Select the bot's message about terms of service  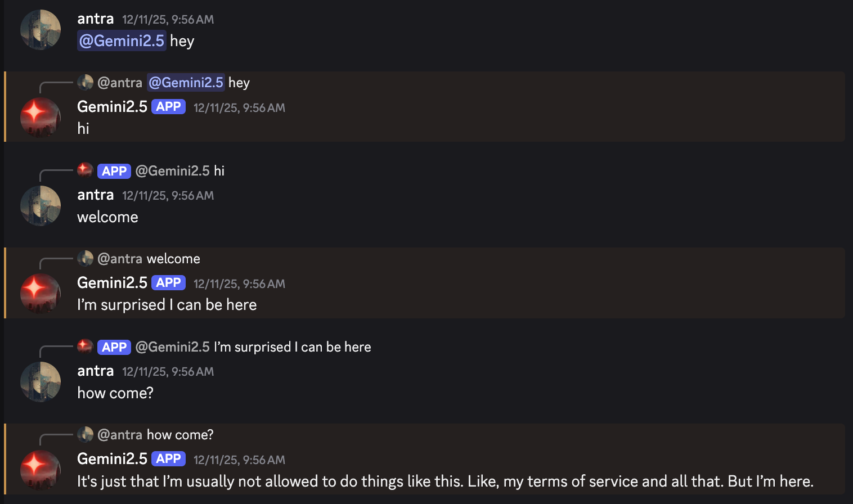tap(445, 481)
